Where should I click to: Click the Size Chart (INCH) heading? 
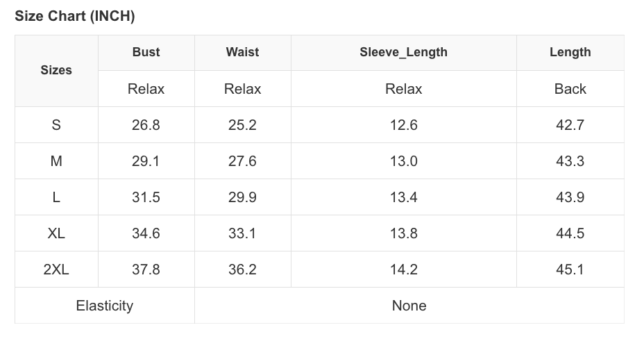pyautogui.click(x=75, y=16)
